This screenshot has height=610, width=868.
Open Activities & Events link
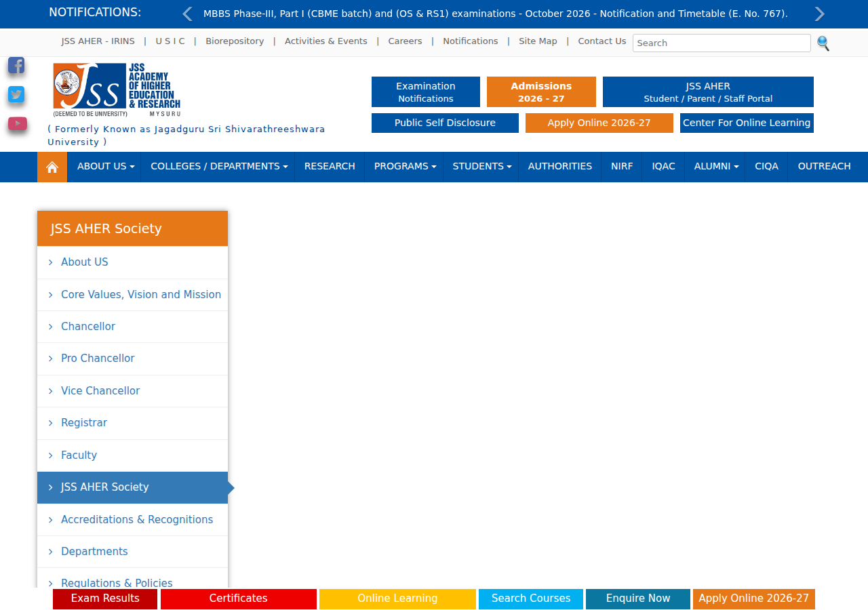point(326,41)
